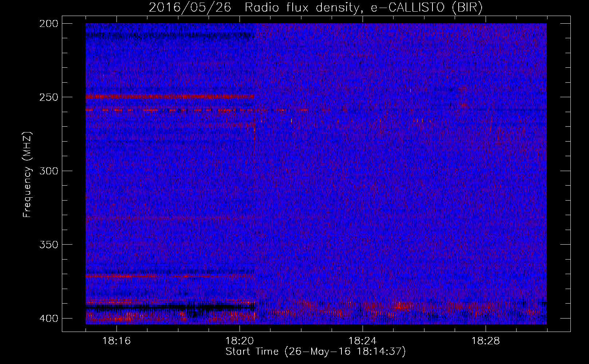Screen dimensions: 589x364
Task: Click the 18:20 time tick label
Action: click(x=240, y=341)
